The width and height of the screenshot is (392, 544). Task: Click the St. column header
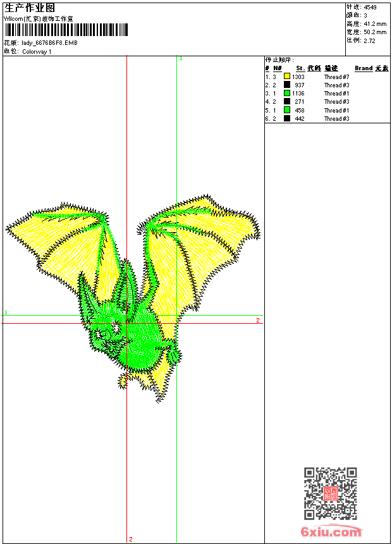coord(300,68)
